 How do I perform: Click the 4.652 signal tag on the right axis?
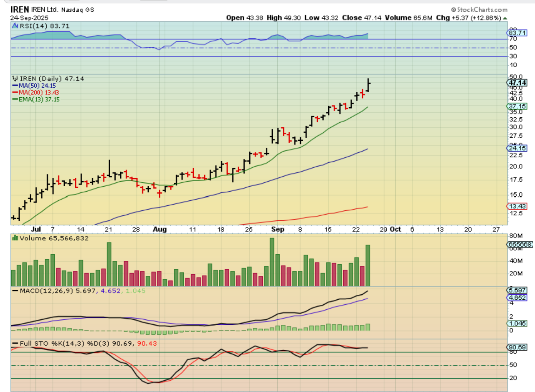(x=516, y=298)
